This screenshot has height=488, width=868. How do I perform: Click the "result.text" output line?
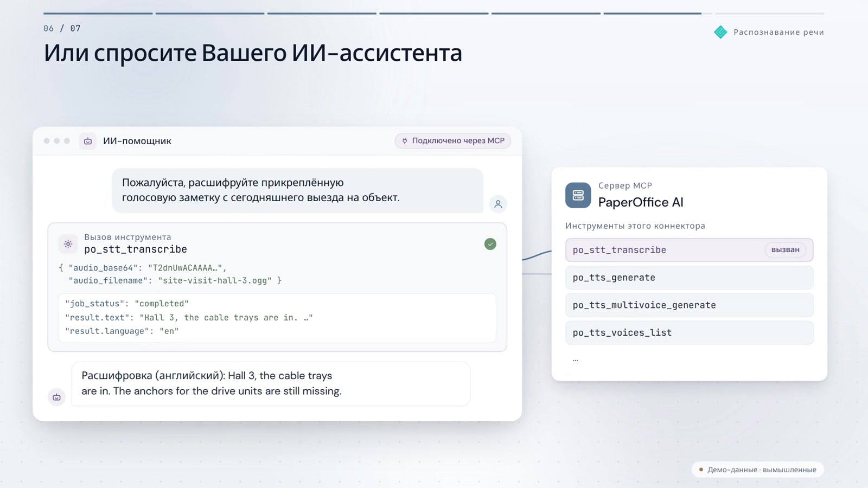pos(189,318)
